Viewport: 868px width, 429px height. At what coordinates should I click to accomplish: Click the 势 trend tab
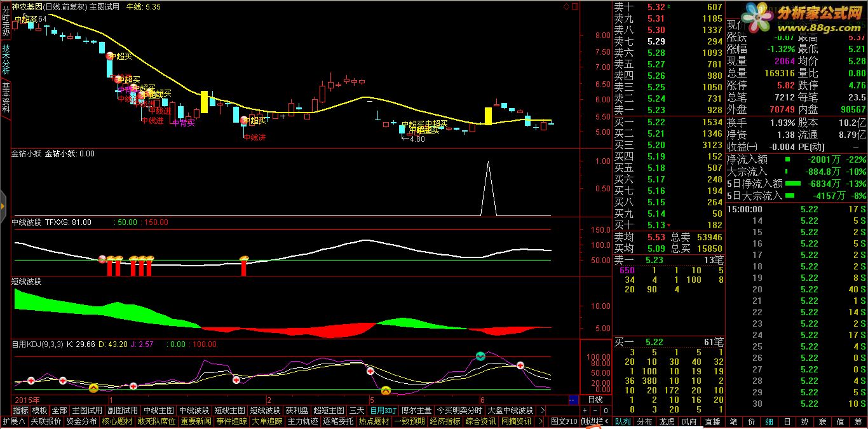tap(804, 421)
